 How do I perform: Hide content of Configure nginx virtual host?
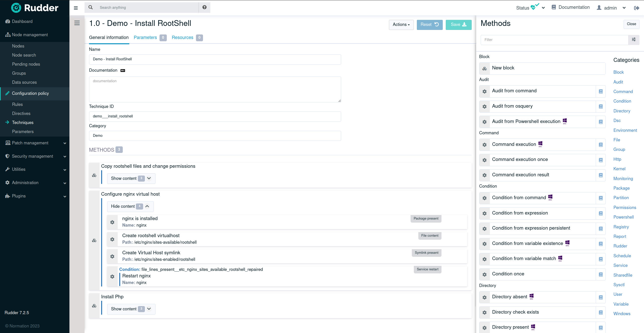[130, 206]
